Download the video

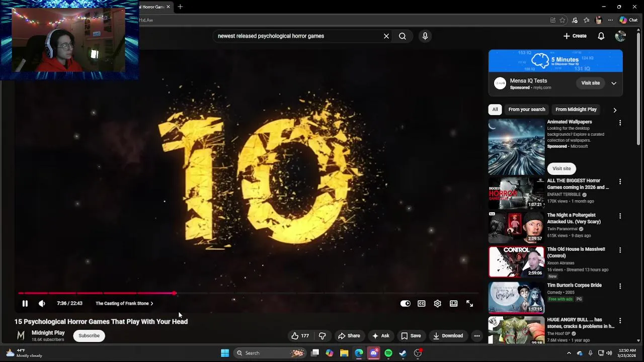pos(448,336)
